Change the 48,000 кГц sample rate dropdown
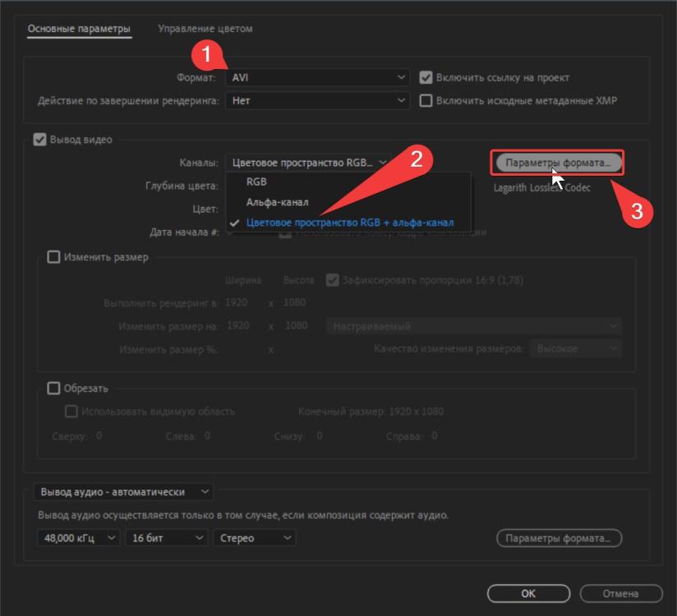 coord(78,538)
